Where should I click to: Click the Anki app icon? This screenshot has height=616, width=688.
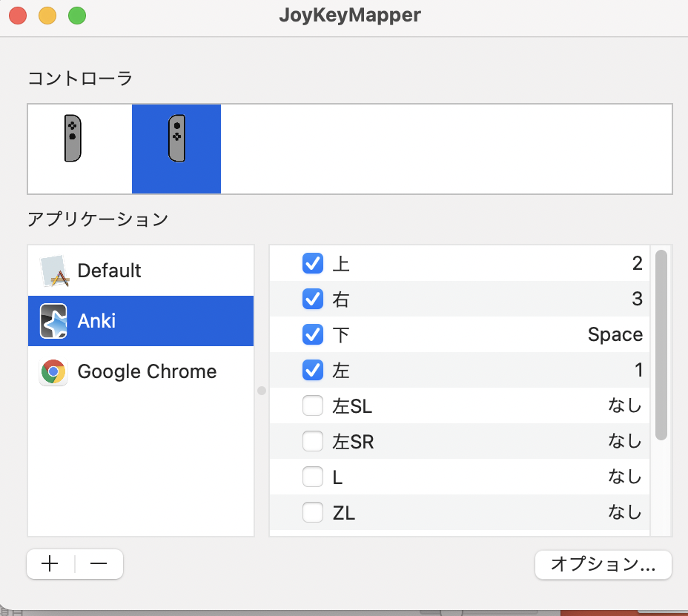(x=53, y=321)
